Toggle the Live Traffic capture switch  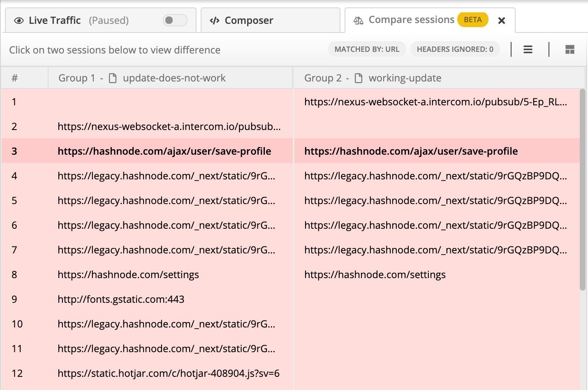click(175, 20)
